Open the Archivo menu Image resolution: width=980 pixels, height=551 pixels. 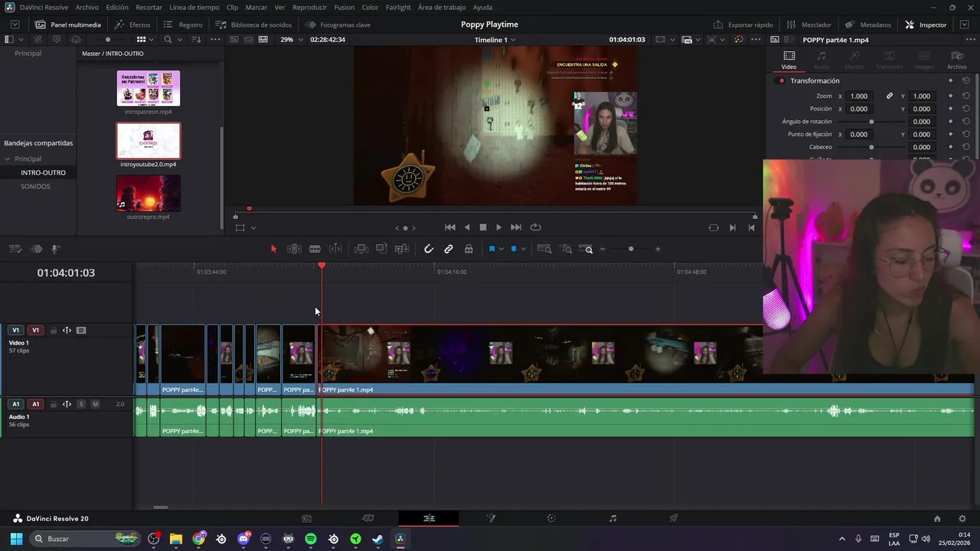click(87, 7)
